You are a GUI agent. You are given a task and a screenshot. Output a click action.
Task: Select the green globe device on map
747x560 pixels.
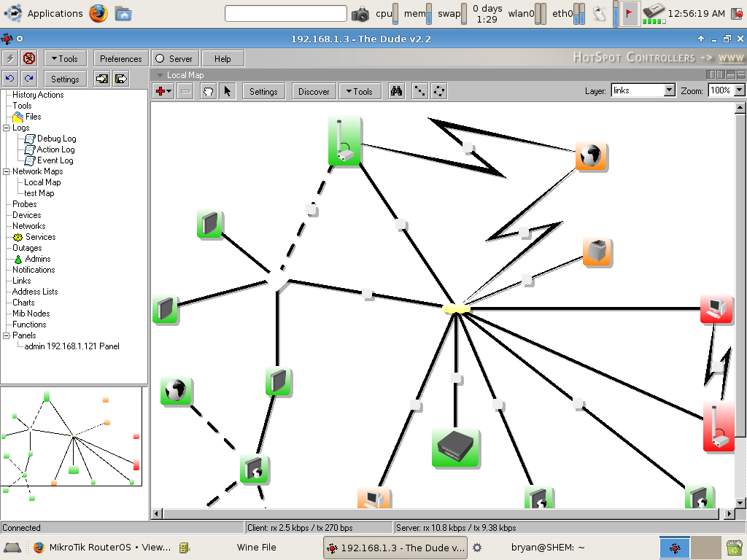coord(177,391)
